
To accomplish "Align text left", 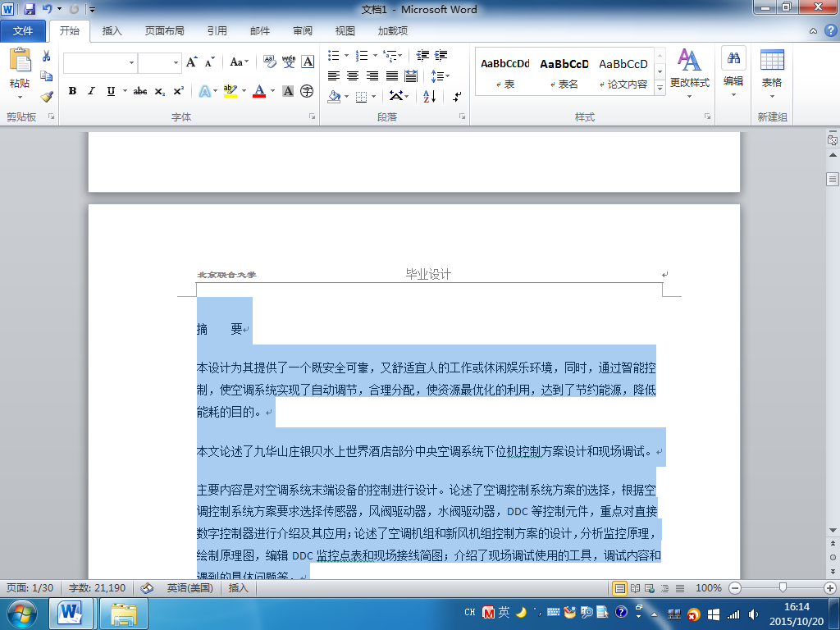I will [334, 76].
